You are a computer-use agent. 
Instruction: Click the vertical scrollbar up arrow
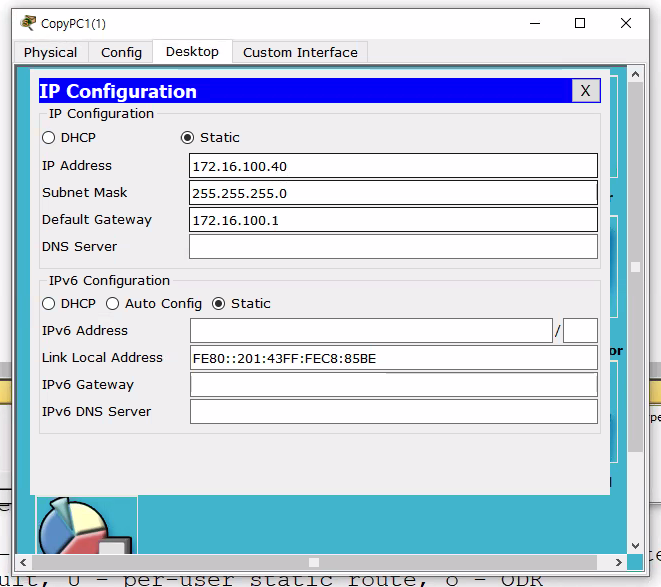coord(635,74)
